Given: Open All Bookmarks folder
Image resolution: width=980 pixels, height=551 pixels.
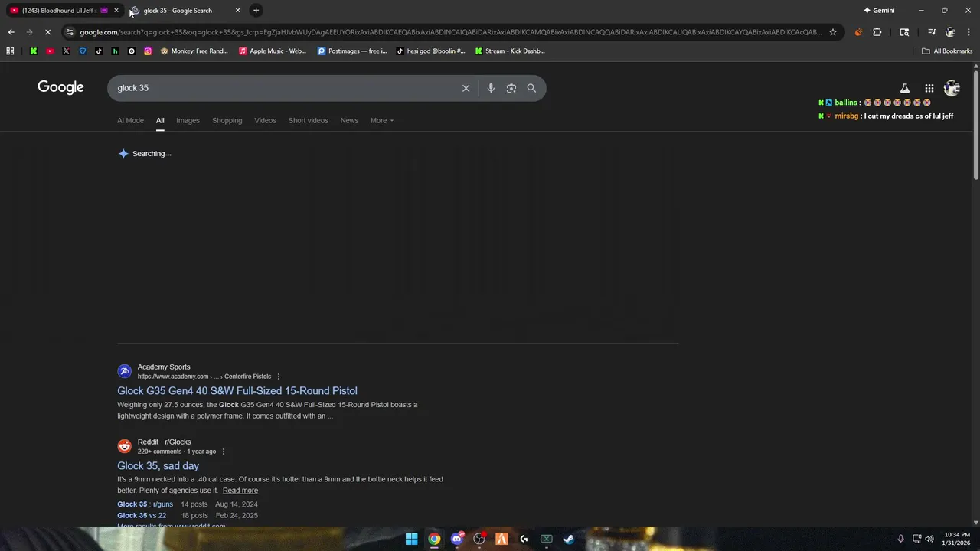Looking at the screenshot, I should pos(947,51).
